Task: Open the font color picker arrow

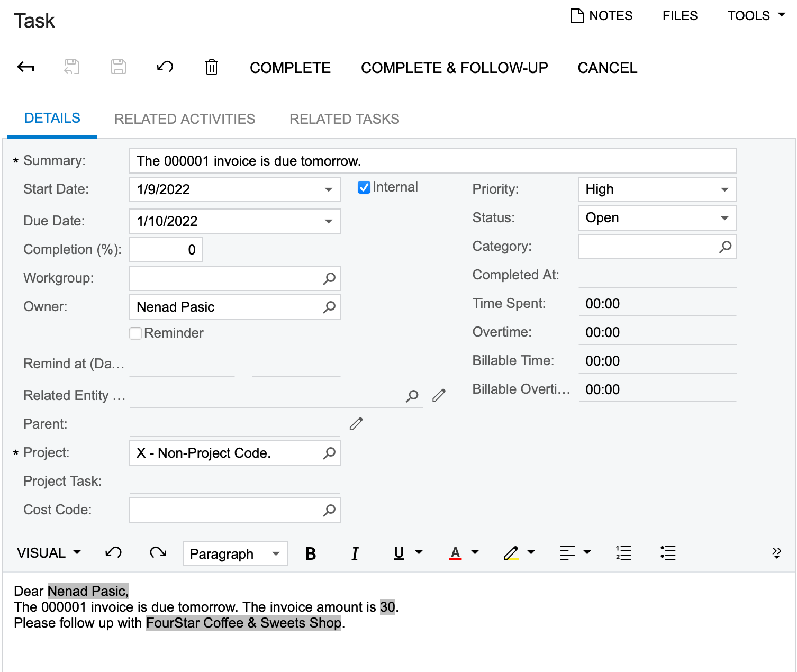Action: click(x=475, y=552)
